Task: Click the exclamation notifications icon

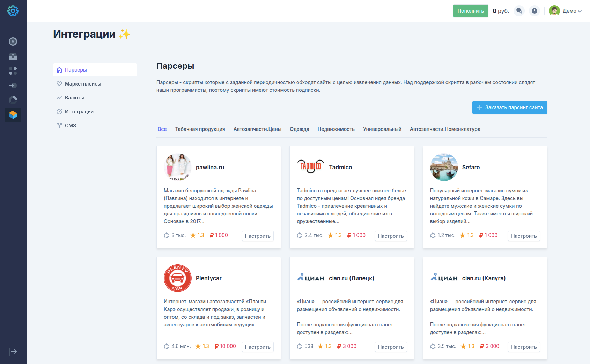Action: pyautogui.click(x=534, y=11)
